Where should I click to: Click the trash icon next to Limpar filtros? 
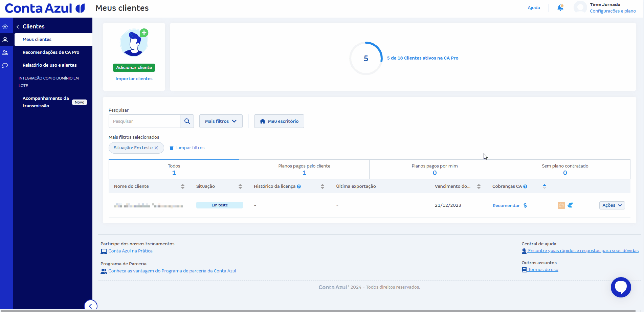(172, 148)
